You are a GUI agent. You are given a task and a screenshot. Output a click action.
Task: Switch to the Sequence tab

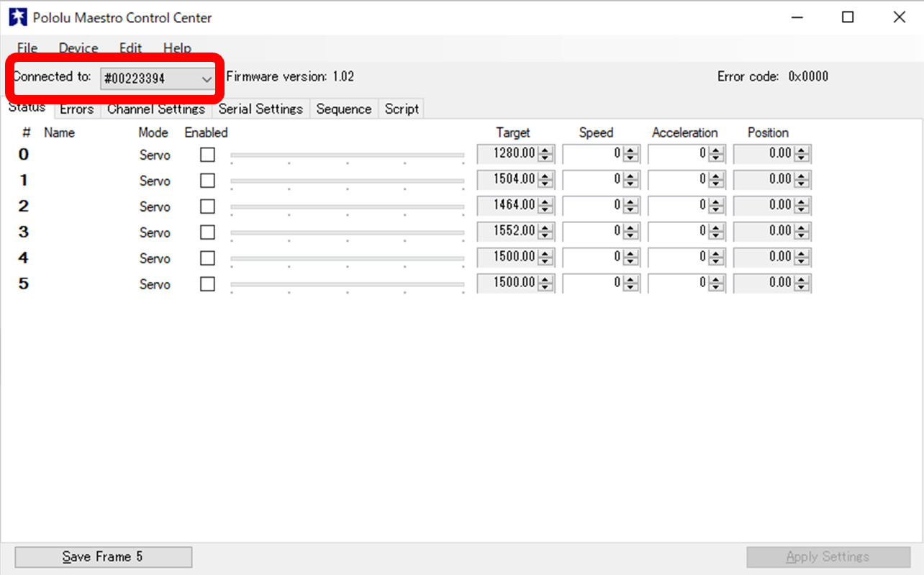coord(344,109)
